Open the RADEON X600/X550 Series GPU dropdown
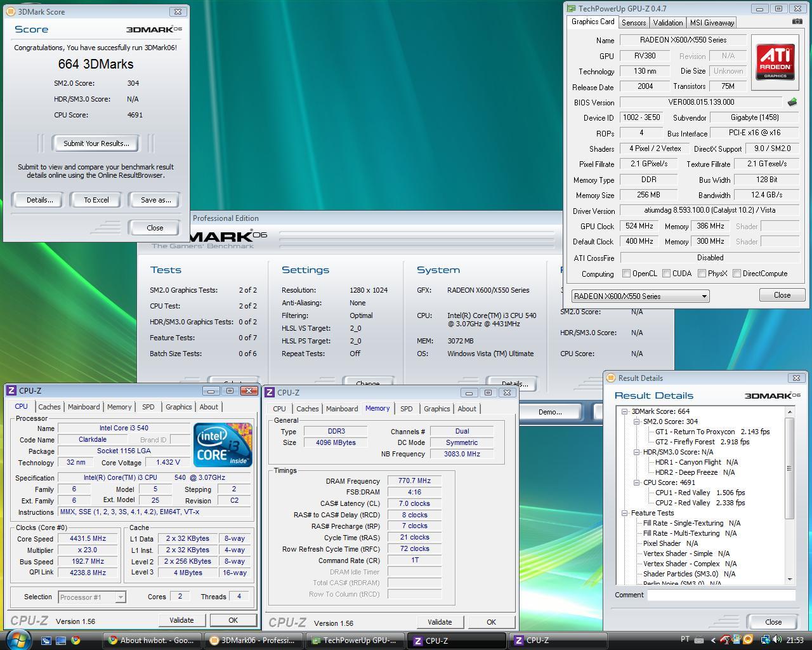This screenshot has height=650, width=812. [640, 296]
